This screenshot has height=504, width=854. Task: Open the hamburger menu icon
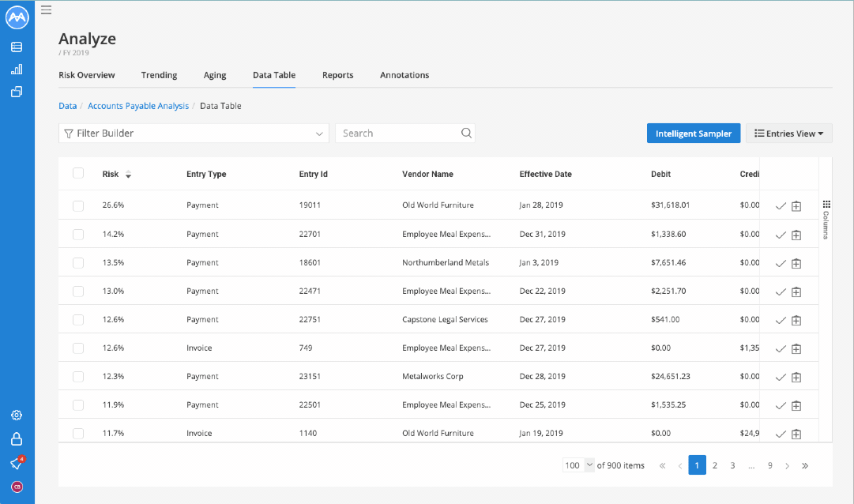click(47, 9)
